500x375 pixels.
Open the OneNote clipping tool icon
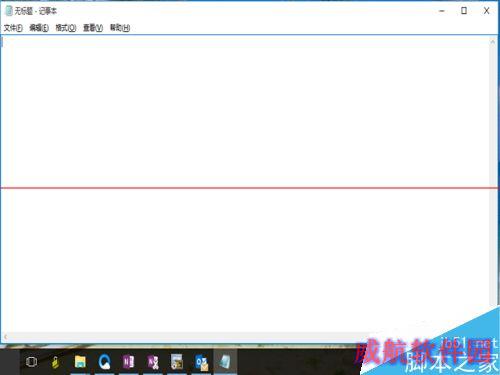[x=153, y=362]
